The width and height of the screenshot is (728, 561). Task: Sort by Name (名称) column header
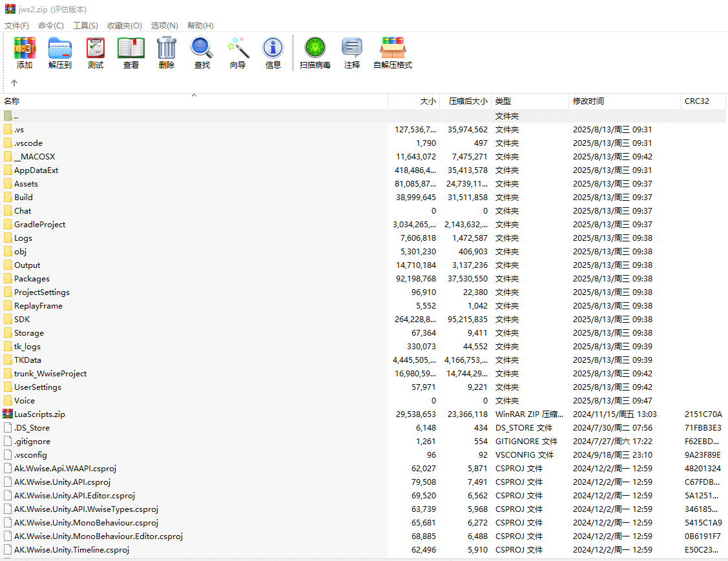coord(12,101)
